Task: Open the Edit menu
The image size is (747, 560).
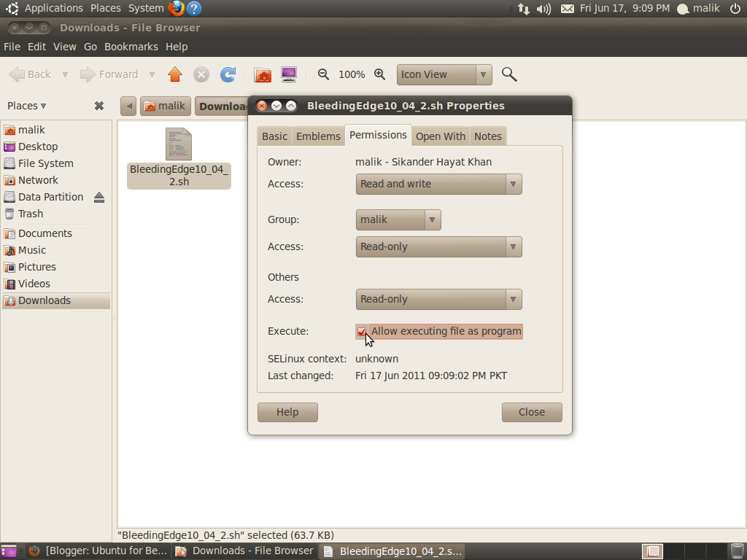Action: pos(36,47)
